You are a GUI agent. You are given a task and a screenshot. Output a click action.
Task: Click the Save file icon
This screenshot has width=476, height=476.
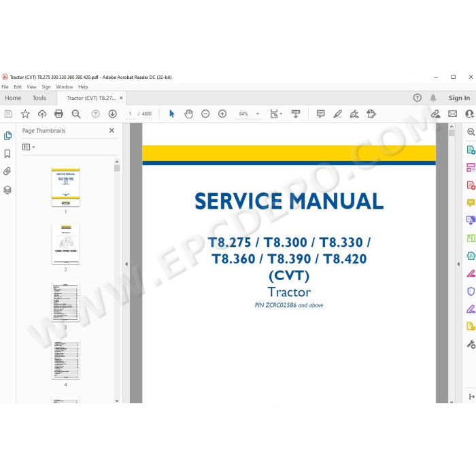(8, 114)
